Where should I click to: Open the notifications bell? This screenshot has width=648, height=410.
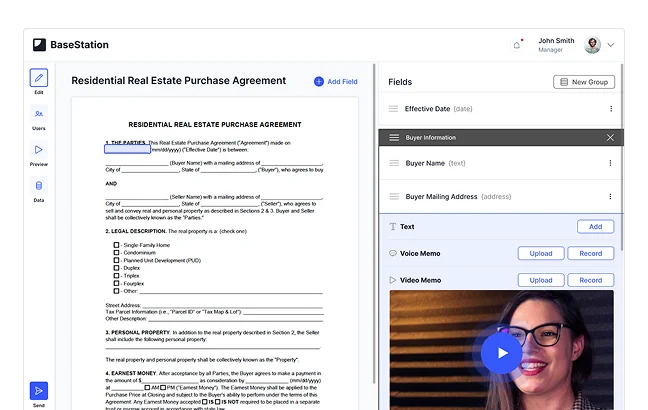click(x=517, y=45)
